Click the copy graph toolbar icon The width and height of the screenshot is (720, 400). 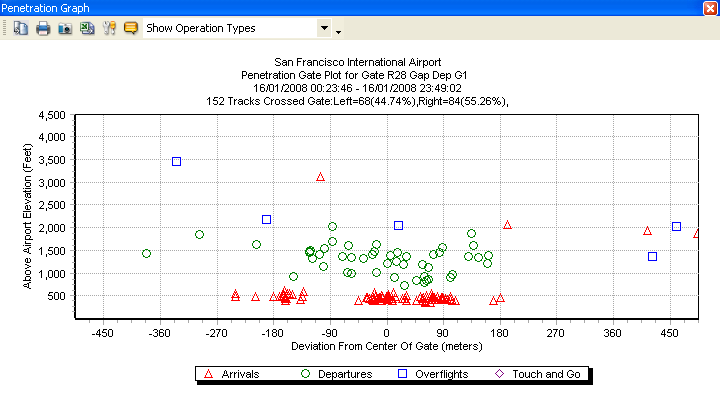pyautogui.click(x=21, y=28)
